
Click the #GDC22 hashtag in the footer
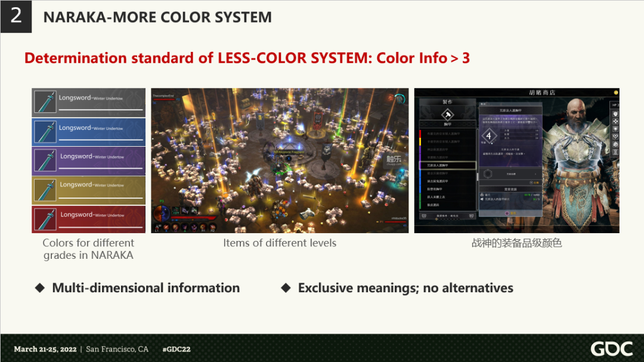point(176,349)
